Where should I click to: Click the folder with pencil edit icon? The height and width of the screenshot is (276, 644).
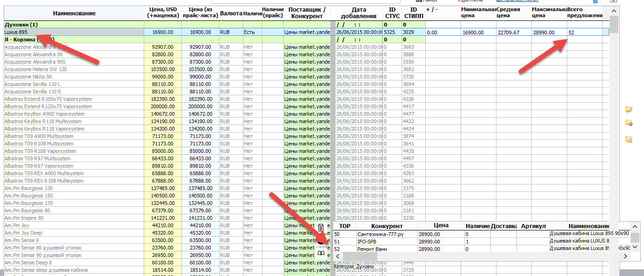pyautogui.click(x=629, y=109)
